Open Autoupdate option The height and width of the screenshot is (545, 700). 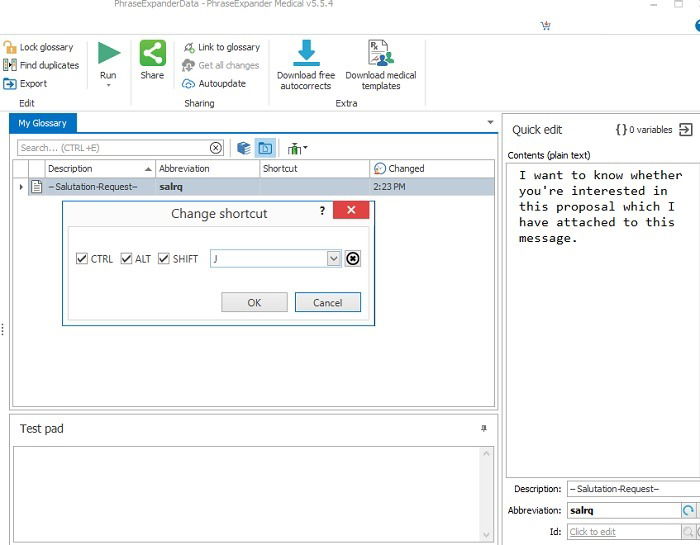(214, 83)
